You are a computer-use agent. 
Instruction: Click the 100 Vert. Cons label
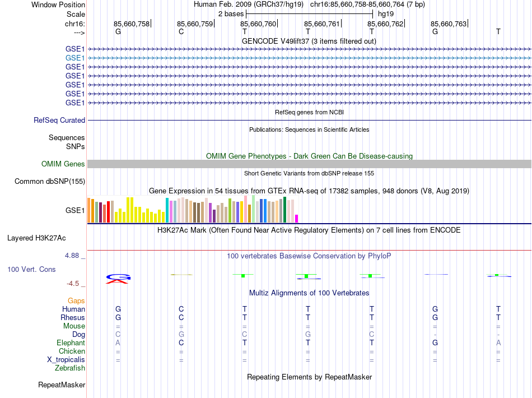pyautogui.click(x=31, y=269)
